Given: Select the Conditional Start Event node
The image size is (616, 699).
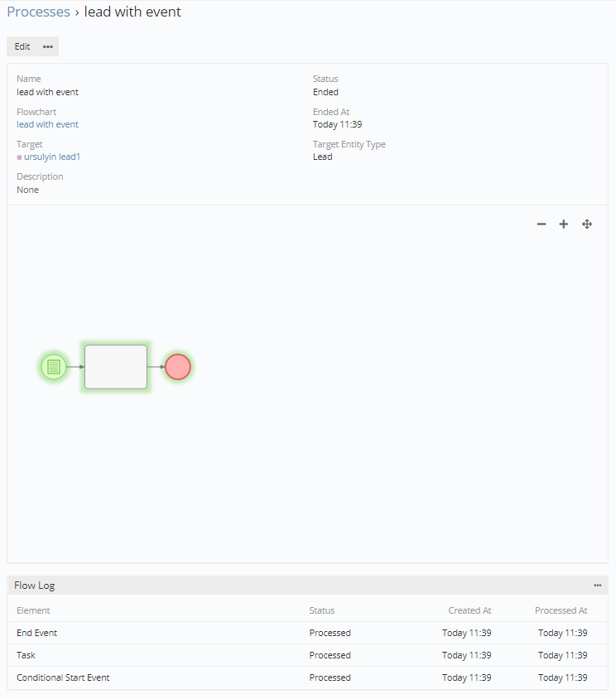Looking at the screenshot, I should click(x=54, y=367).
